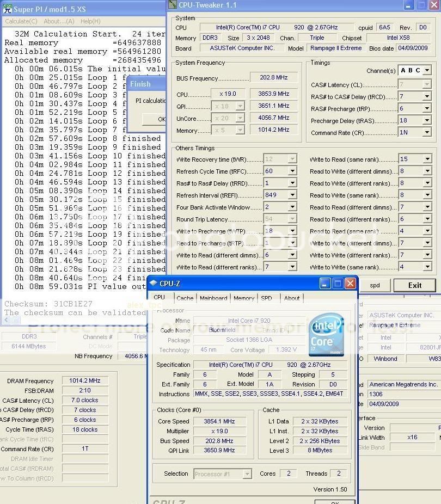Image resolution: width=441 pixels, height=504 pixels.
Task: Click the Bios date 04/09/2009 field
Action: [x=413, y=48]
